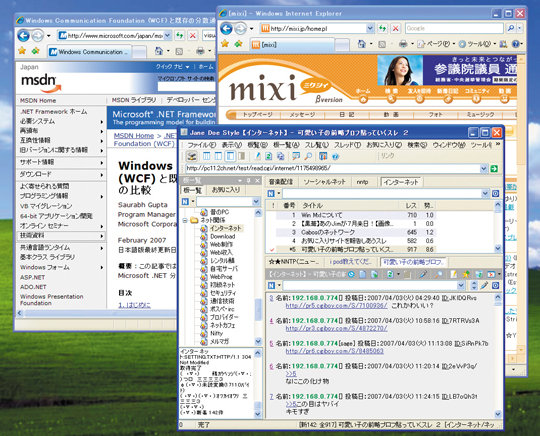Pin the 板一覧 board panel with the pushpin icon

(249, 180)
